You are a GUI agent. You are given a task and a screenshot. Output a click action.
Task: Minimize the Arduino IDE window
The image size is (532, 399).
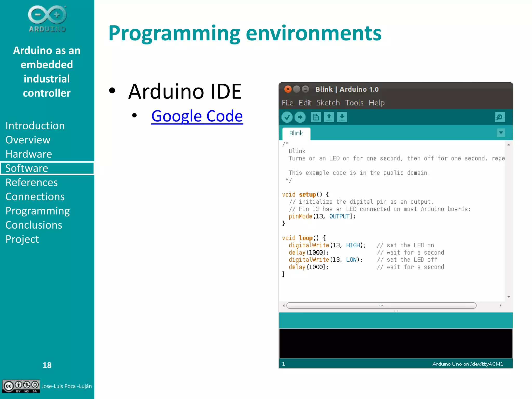click(296, 89)
